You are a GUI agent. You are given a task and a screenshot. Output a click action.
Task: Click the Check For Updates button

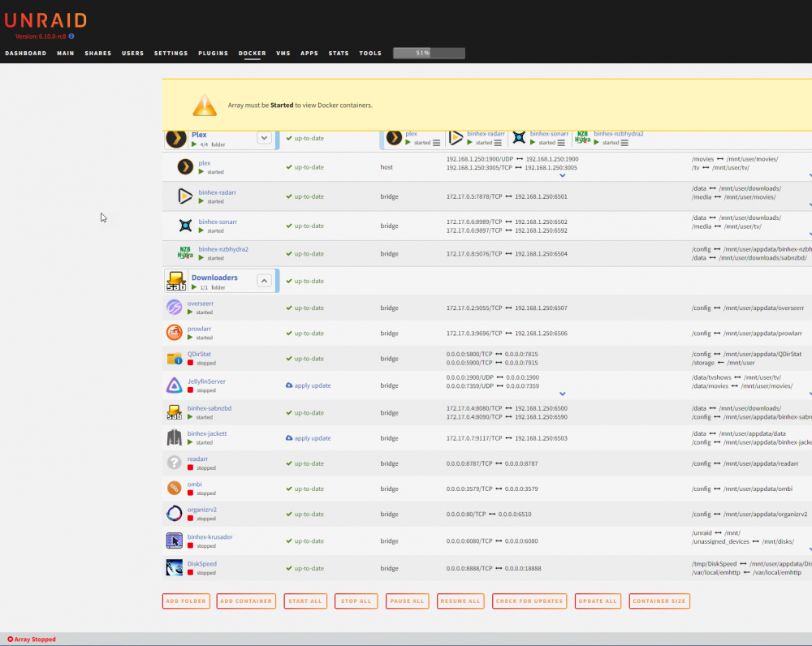point(529,601)
